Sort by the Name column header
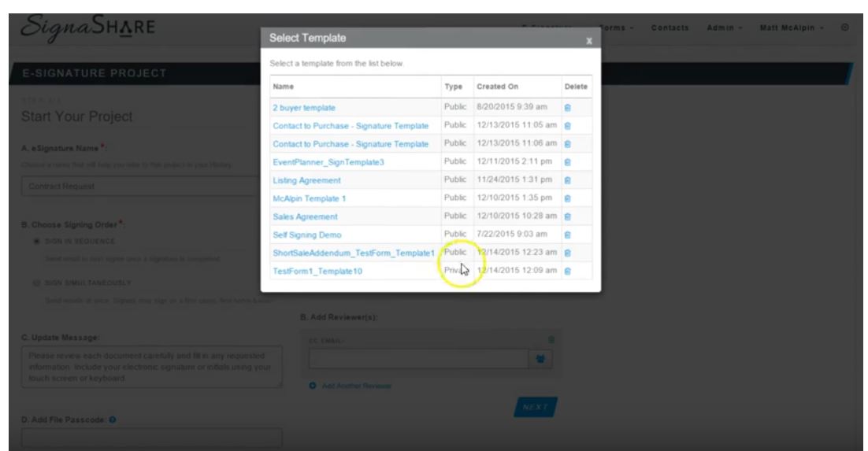The image size is (868, 451). tap(284, 87)
